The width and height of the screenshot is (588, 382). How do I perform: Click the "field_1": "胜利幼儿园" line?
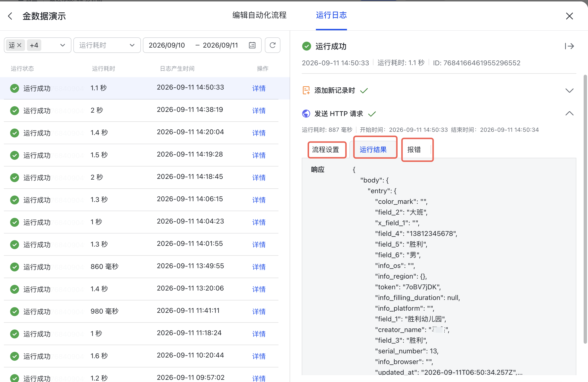pos(411,319)
